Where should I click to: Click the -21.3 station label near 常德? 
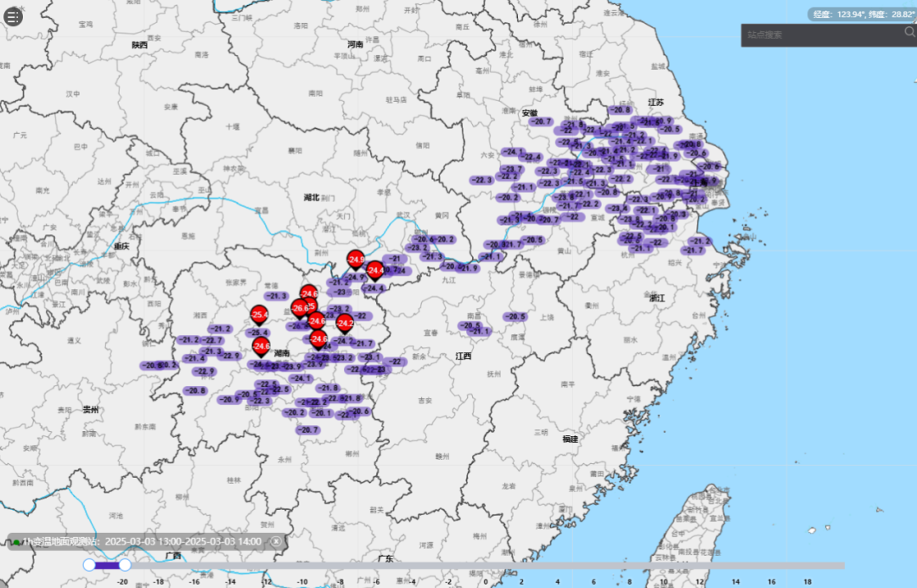click(275, 296)
